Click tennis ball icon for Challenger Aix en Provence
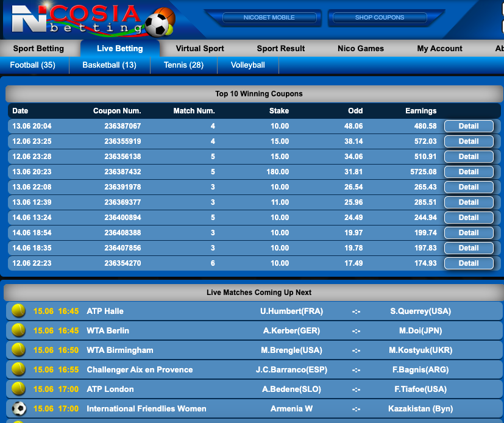This screenshot has width=504, height=423. 19,369
